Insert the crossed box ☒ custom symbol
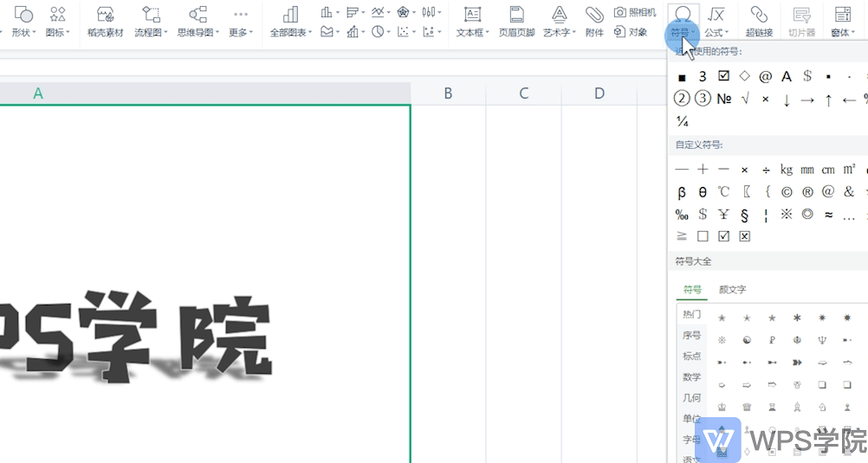 [x=744, y=236]
